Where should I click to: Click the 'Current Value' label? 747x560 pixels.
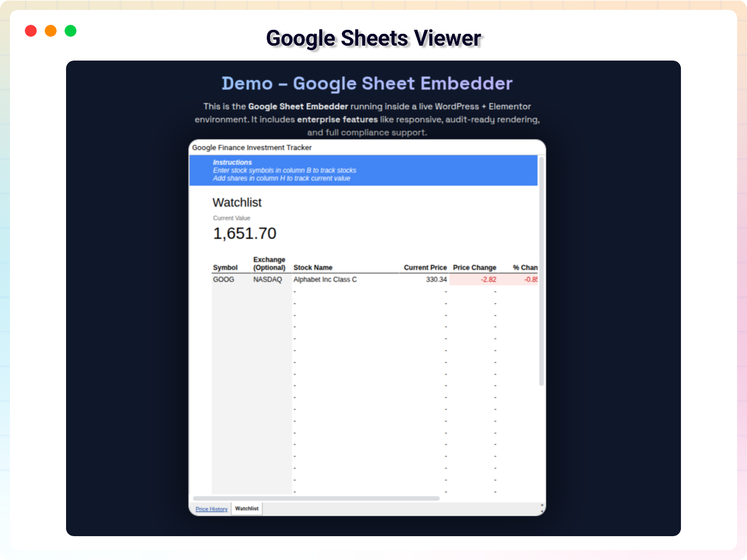click(x=231, y=218)
